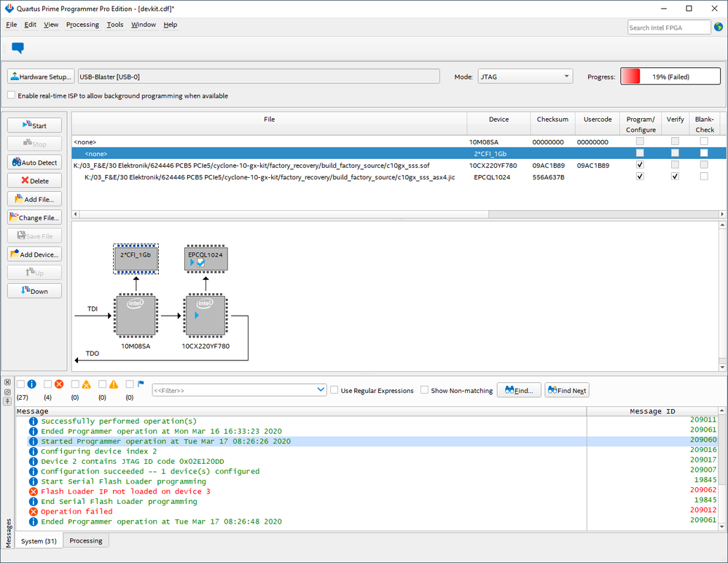Click the failed 19% progress bar

point(670,77)
